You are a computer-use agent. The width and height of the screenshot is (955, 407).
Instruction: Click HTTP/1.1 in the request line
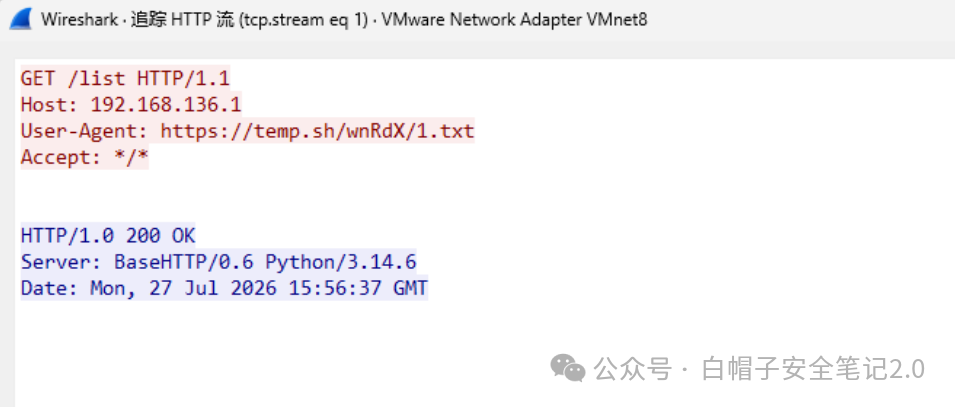[184, 79]
